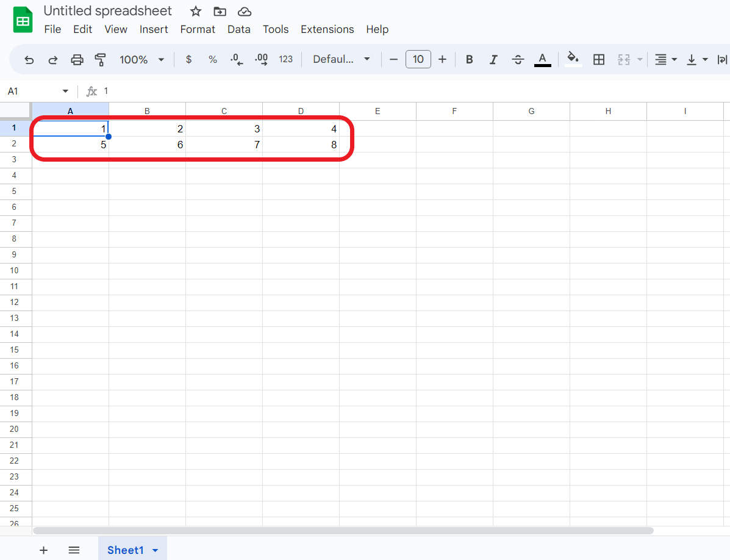Open more number formats (123)

pos(286,59)
